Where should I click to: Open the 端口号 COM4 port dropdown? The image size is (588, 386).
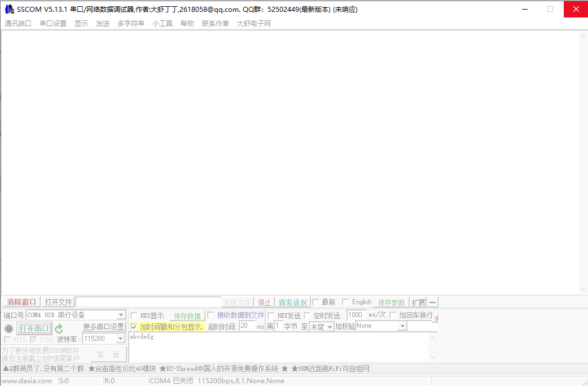click(x=121, y=315)
